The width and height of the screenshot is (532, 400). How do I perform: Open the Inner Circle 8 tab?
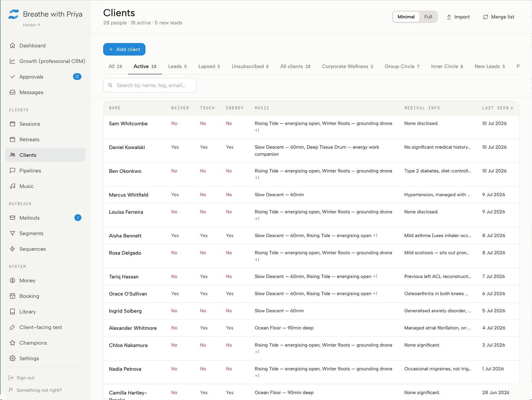(447, 66)
